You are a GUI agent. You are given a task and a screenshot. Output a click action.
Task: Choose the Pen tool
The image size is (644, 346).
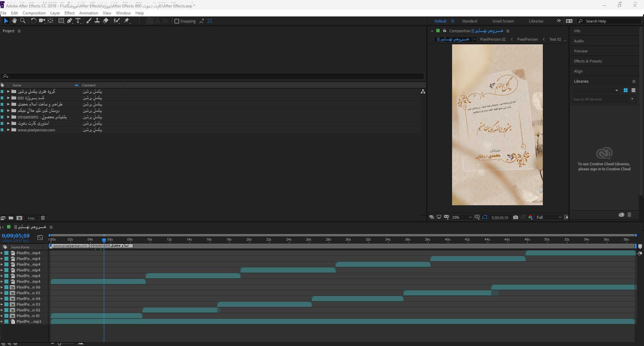[70, 21]
